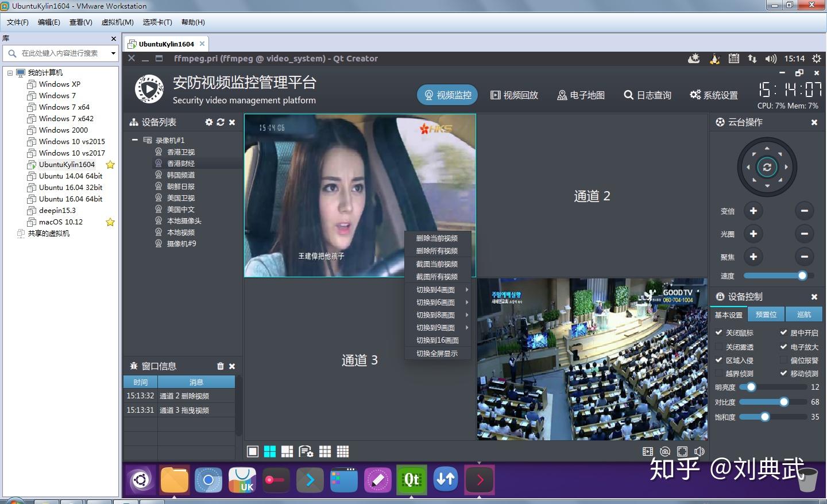Image resolution: width=827 pixels, height=504 pixels.
Task: Choose 删除当前视频 from the context menu
Action: 437,238
